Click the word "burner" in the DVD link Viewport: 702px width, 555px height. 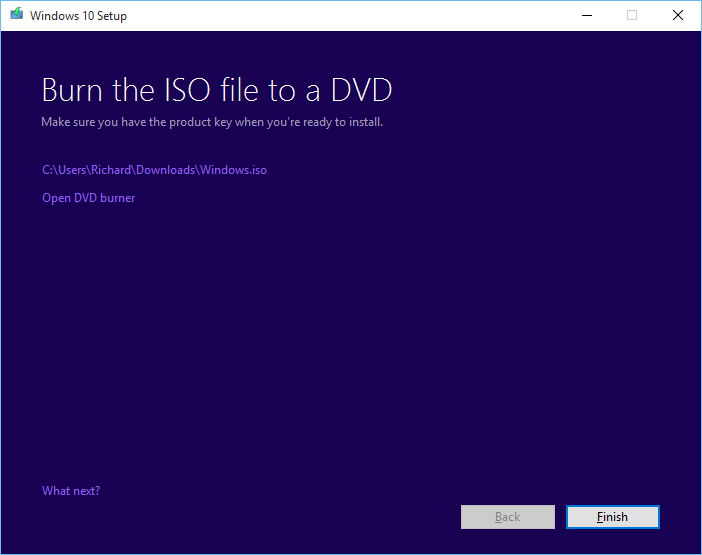117,198
